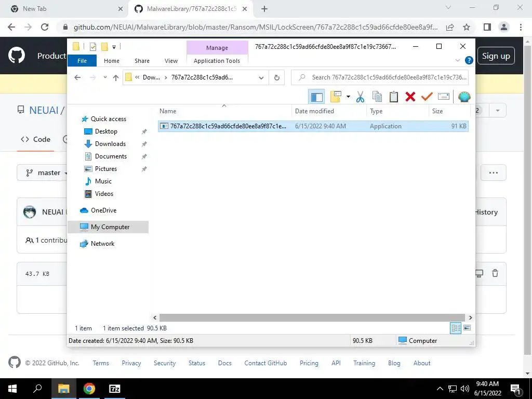Select Pictures in navigation pane
The image size is (532, 399).
[x=105, y=169]
